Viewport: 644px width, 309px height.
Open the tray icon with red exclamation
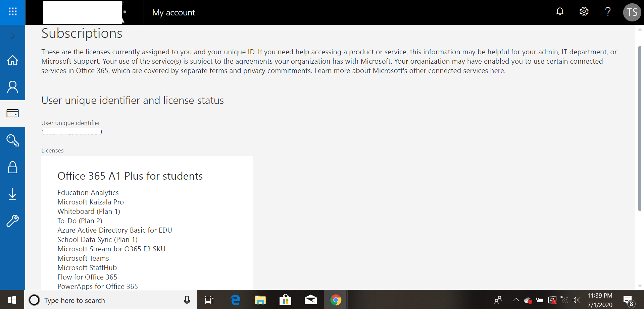pyautogui.click(x=552, y=300)
